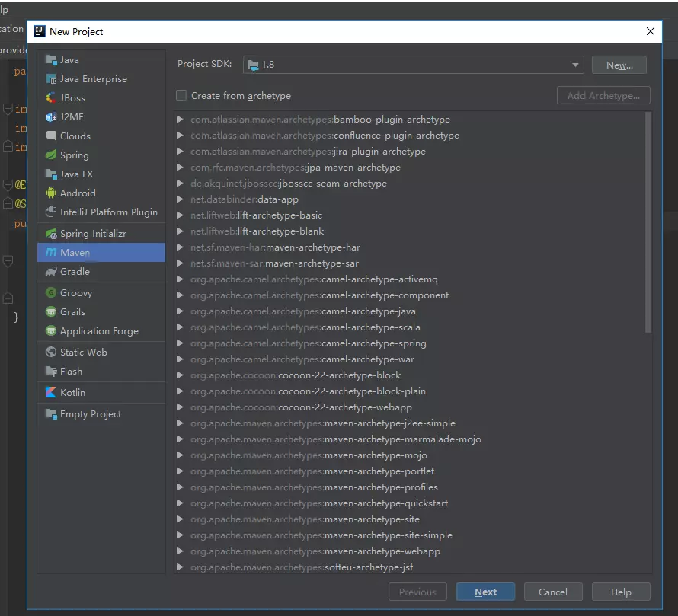Screen dimensions: 678x616
Task: Expand maven-archetype-quickstart entry
Action: click(x=181, y=503)
